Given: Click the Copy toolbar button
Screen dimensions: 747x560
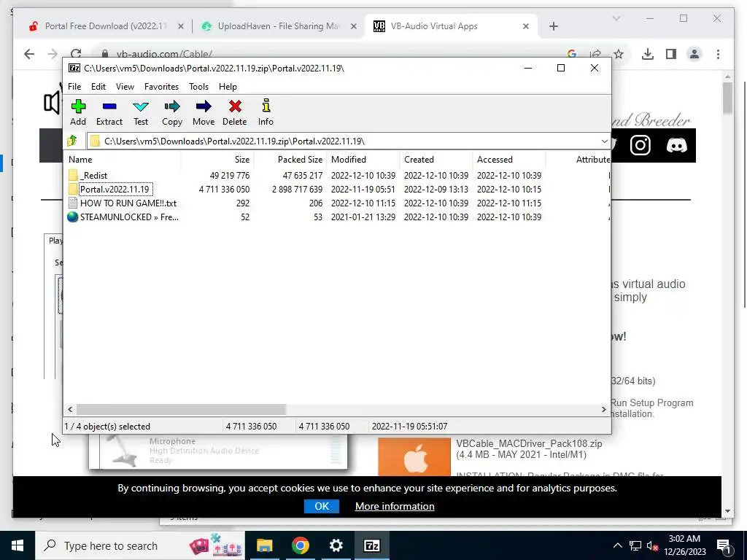Looking at the screenshot, I should point(172,112).
